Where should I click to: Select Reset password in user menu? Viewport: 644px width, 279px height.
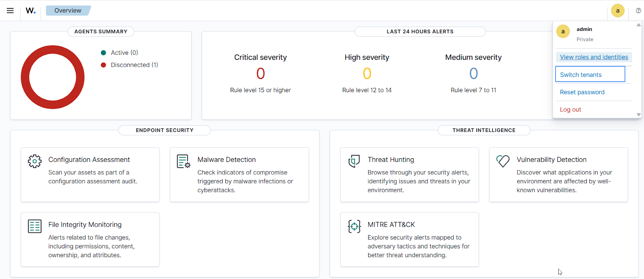[582, 92]
